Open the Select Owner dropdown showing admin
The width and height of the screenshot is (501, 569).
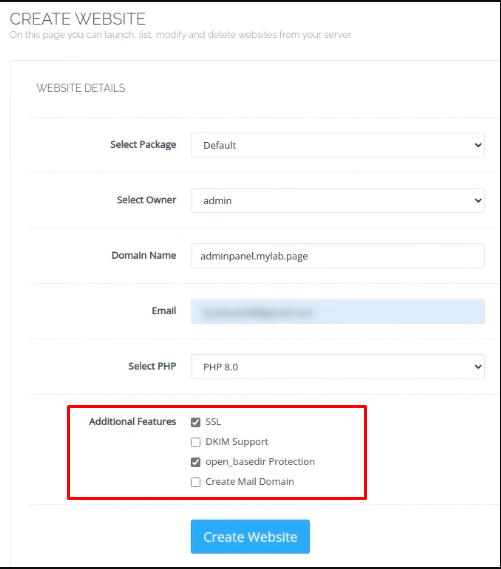(x=338, y=200)
